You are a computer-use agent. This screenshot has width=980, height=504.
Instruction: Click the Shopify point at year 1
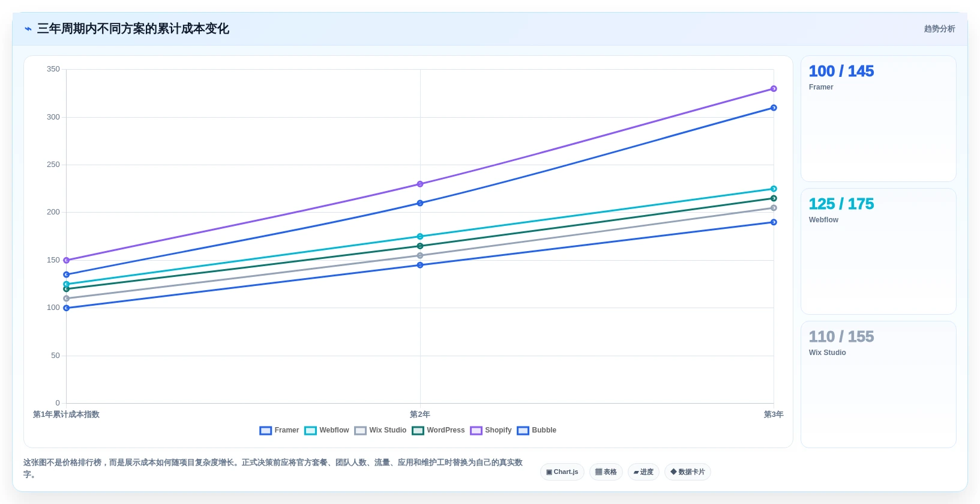point(67,260)
